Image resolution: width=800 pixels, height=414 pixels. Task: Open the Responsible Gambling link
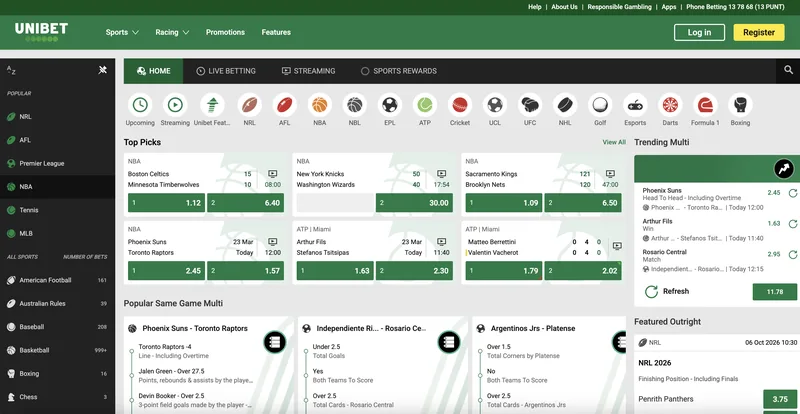pyautogui.click(x=619, y=7)
